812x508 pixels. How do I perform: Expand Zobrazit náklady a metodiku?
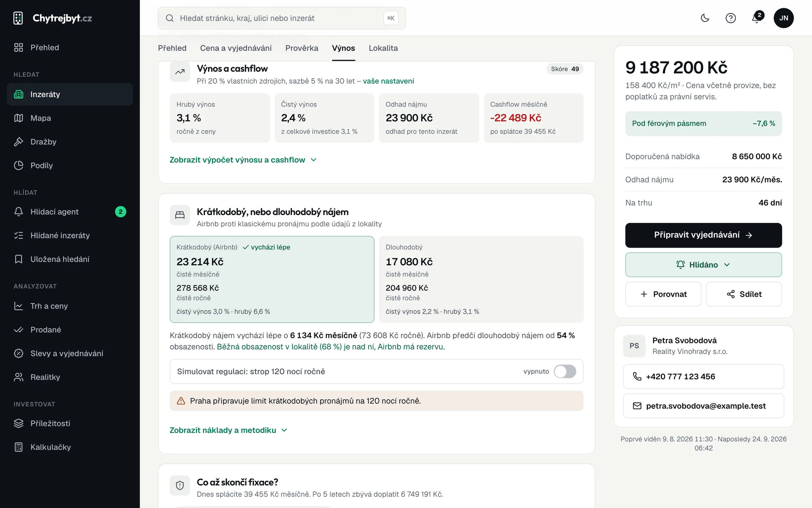(228, 430)
